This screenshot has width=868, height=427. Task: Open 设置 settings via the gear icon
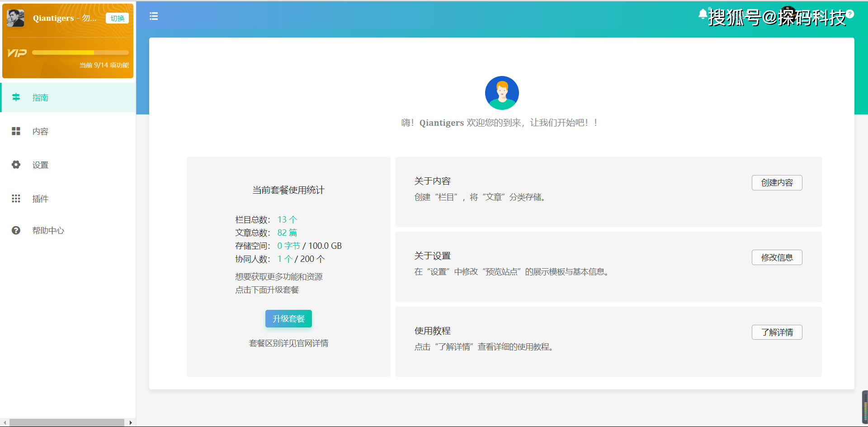click(16, 165)
